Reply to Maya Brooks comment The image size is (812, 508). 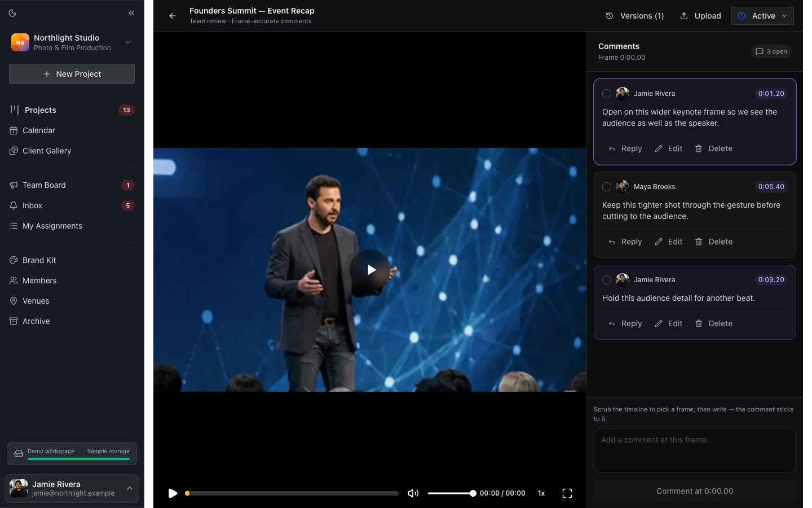[x=625, y=242]
